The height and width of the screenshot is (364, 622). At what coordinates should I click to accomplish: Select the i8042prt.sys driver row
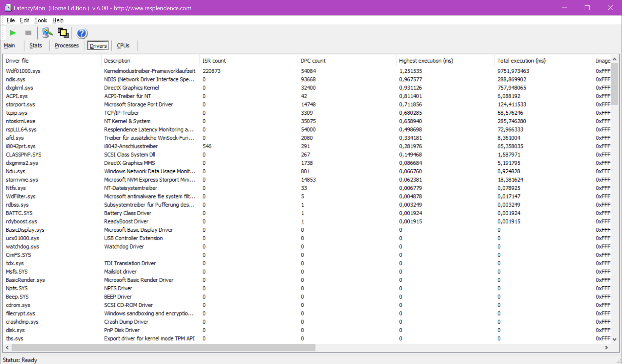coord(307,146)
